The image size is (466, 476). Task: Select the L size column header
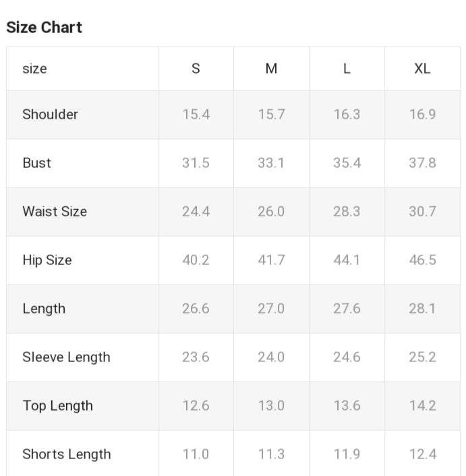coord(347,69)
